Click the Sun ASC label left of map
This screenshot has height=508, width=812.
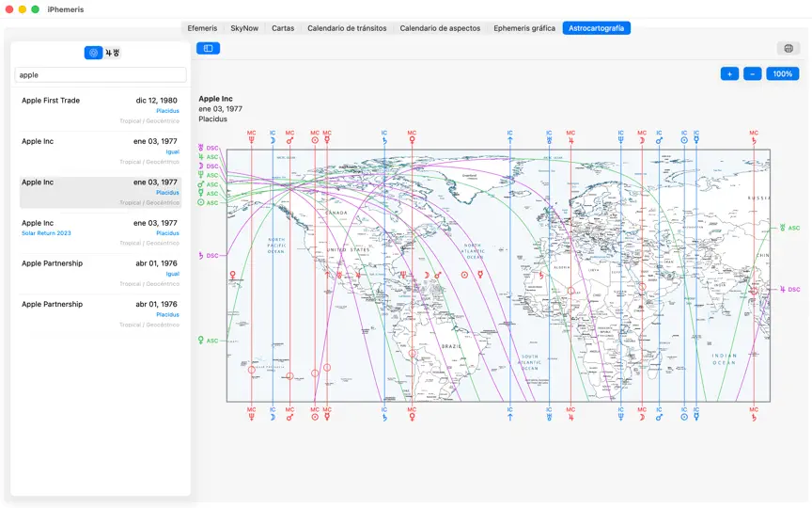pyautogui.click(x=209, y=202)
